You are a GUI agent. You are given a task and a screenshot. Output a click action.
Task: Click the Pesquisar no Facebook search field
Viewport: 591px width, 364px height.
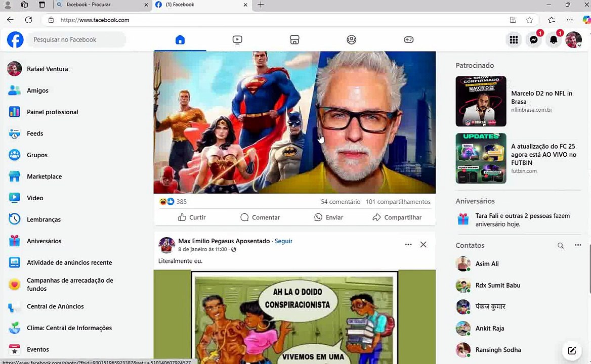[77, 39]
